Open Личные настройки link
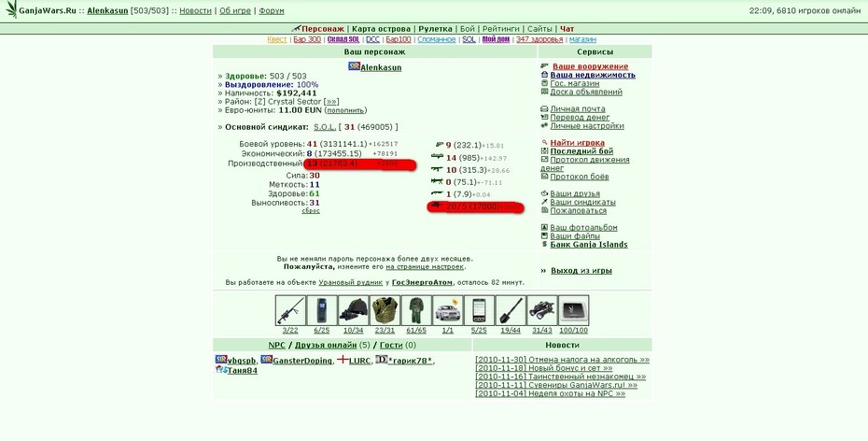868x441 pixels. (587, 126)
